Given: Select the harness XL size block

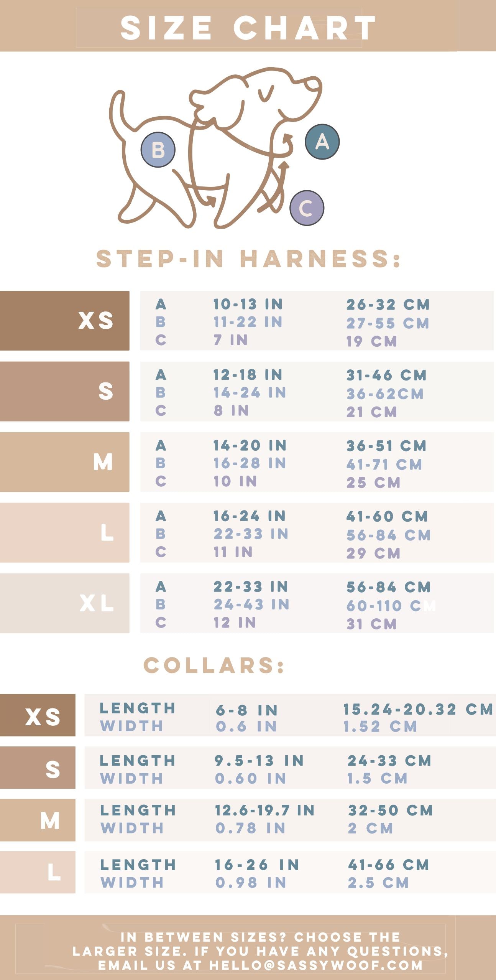Looking at the screenshot, I should [x=64, y=603].
